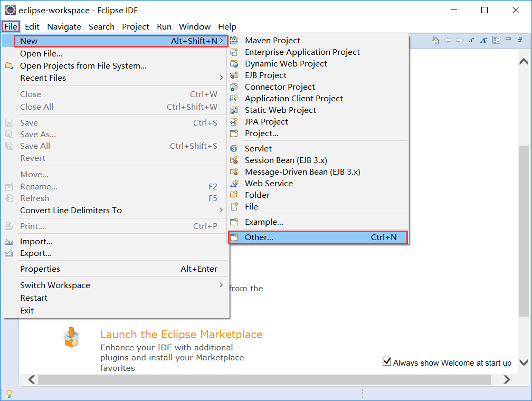This screenshot has height=401, width=532.
Task: Click the Web Service icon
Action: tap(234, 183)
